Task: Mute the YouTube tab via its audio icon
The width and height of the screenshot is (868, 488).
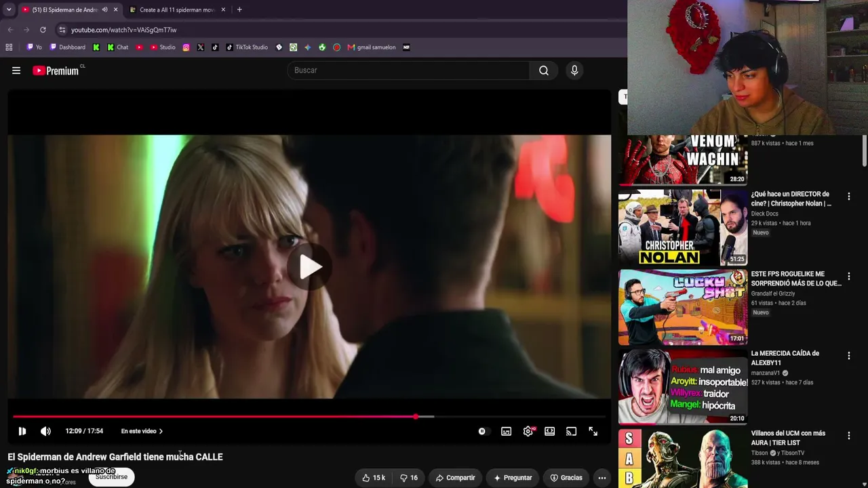Action: [x=104, y=9]
